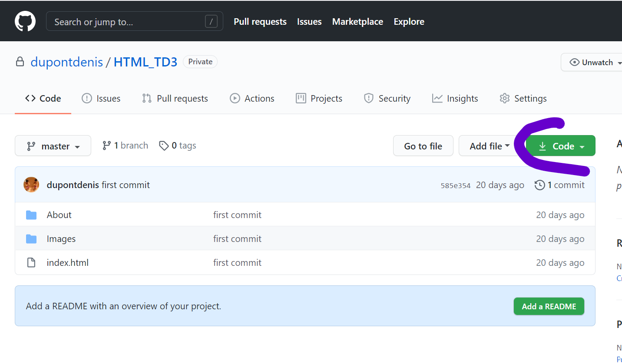
Task: Click the tag icon beside 0 tags
Action: click(164, 146)
